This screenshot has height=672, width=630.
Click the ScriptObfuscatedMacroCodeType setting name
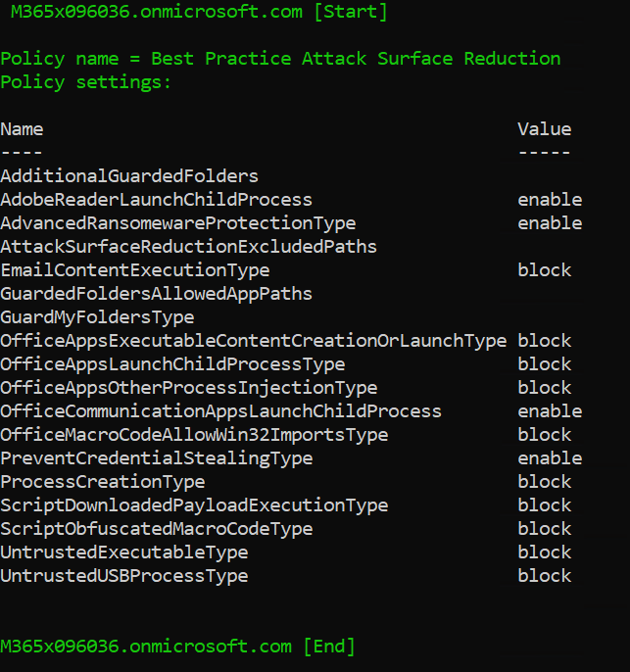[x=156, y=529]
